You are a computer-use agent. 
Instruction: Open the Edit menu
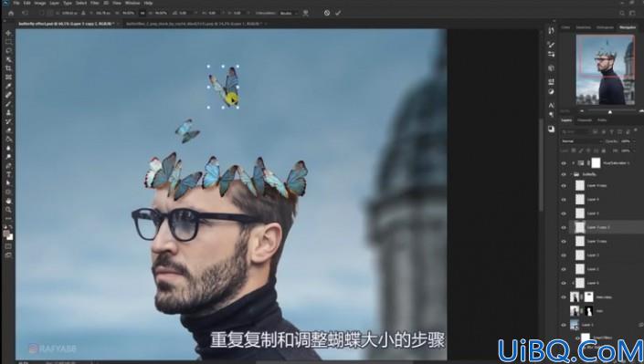(27, 3)
